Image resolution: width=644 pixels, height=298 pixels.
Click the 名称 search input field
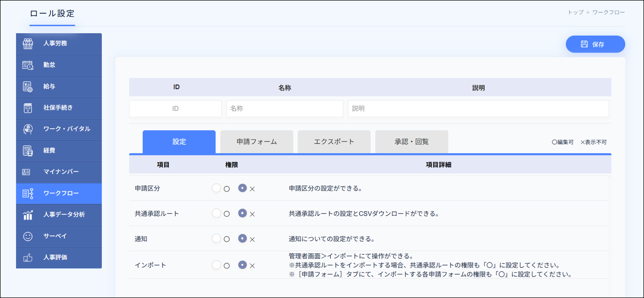coord(284,108)
